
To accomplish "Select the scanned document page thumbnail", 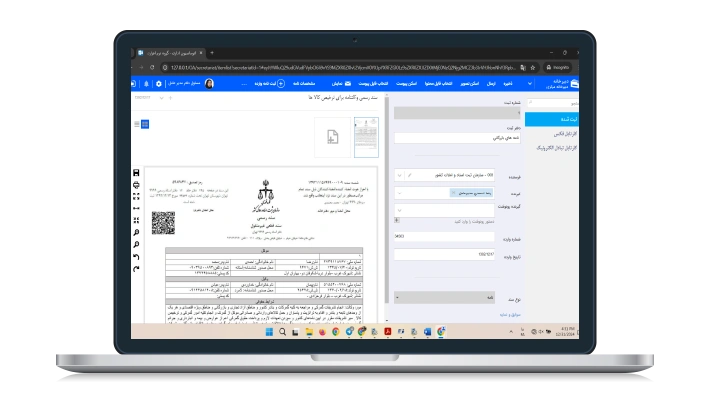I will tap(366, 137).
